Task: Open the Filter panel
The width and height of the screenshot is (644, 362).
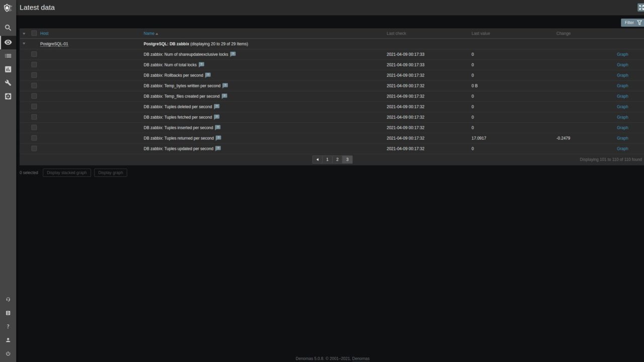Action: 629,22
